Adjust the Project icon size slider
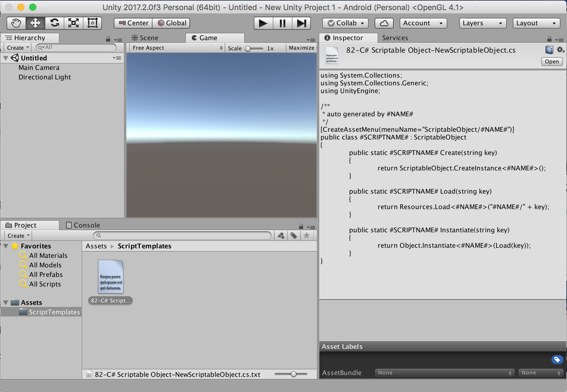 [x=291, y=374]
